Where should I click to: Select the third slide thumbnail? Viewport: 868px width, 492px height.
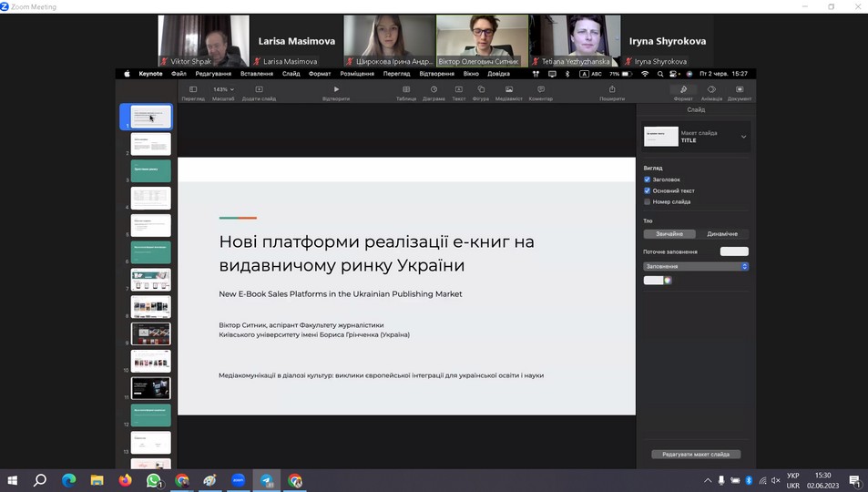click(x=150, y=170)
